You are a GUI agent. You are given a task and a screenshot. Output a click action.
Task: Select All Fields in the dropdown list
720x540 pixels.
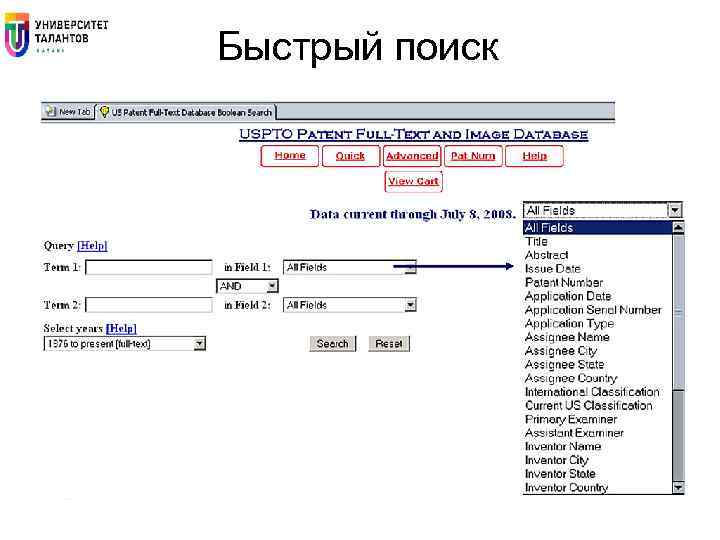(x=597, y=228)
